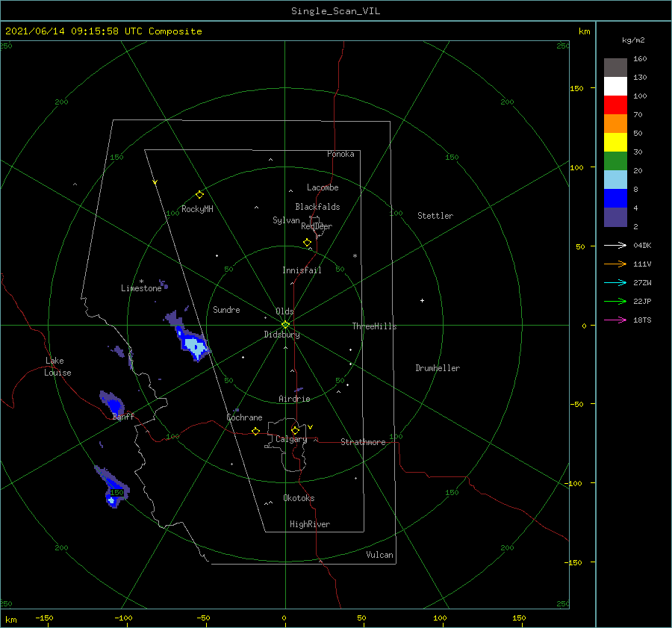Click the yellow diamond marker below RedDeer
This screenshot has width=672, height=628.
pos(308,243)
